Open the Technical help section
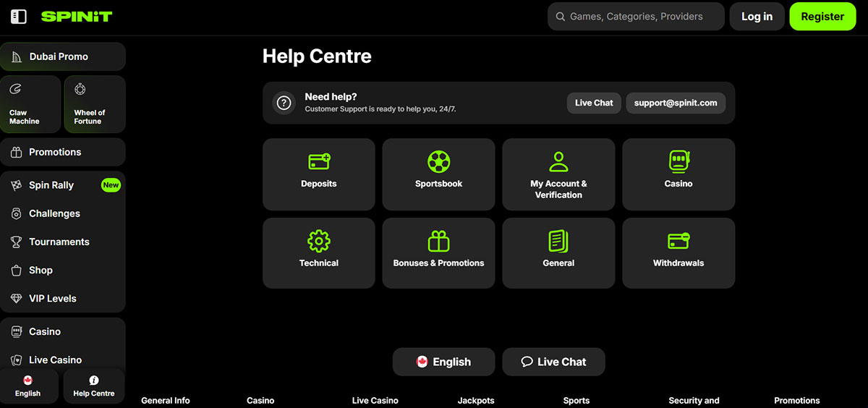The height and width of the screenshot is (408, 868). (x=318, y=253)
